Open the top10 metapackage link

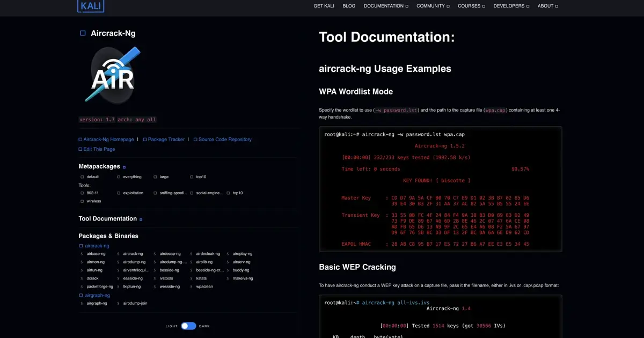(x=201, y=177)
